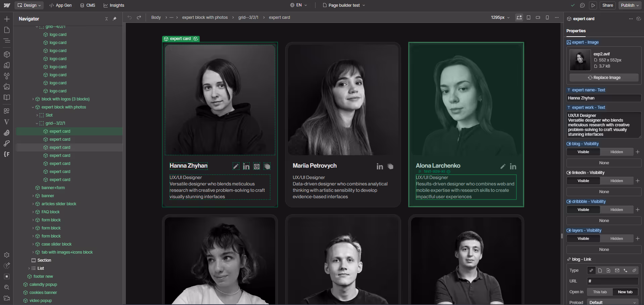Click the pencil icon on Alona Larchenko card

point(503,166)
